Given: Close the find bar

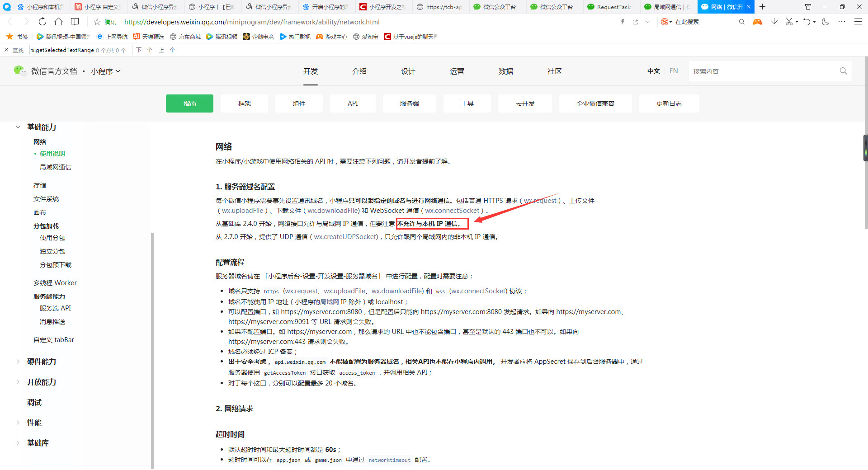Looking at the screenshot, I should [6, 50].
